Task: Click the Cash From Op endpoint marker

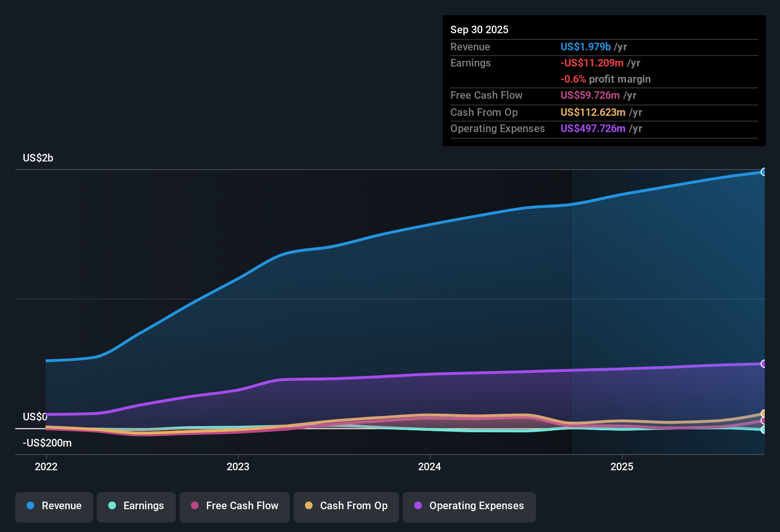Action: [x=764, y=414]
